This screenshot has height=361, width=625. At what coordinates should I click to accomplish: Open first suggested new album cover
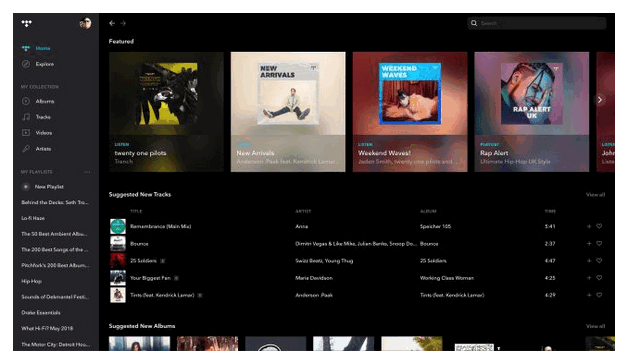point(140,343)
